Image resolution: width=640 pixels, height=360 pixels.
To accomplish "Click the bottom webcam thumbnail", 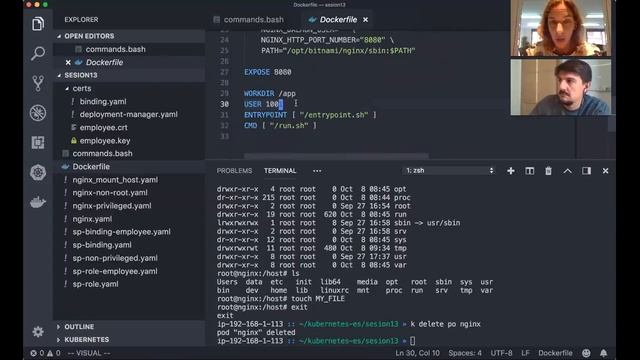I will [561, 87].
